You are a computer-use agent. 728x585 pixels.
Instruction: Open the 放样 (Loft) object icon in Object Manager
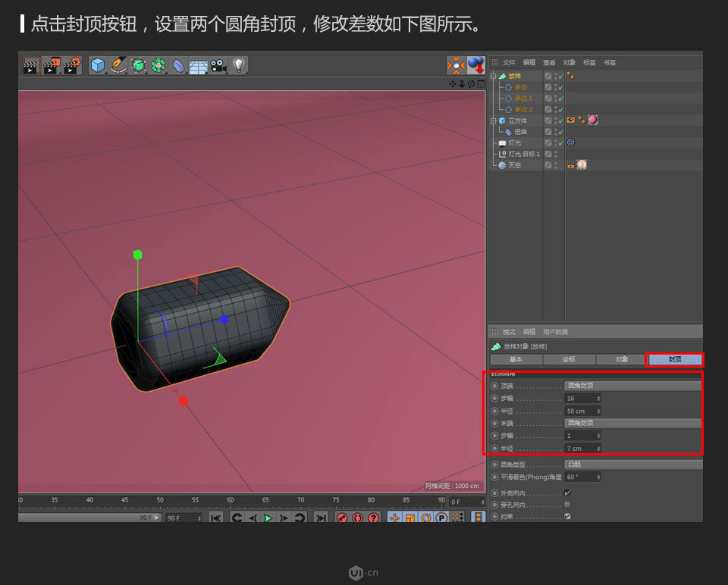tap(503, 75)
